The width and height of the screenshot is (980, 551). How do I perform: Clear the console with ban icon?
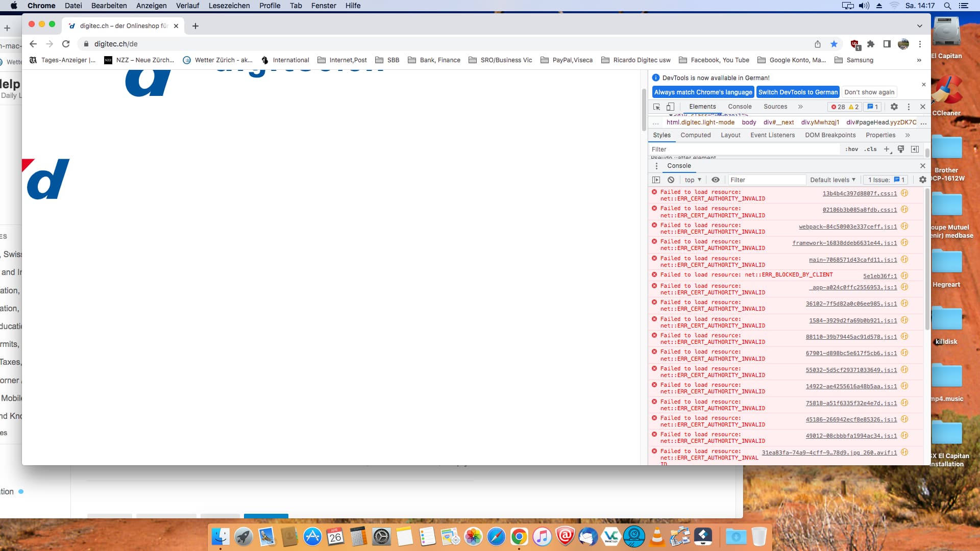point(671,180)
